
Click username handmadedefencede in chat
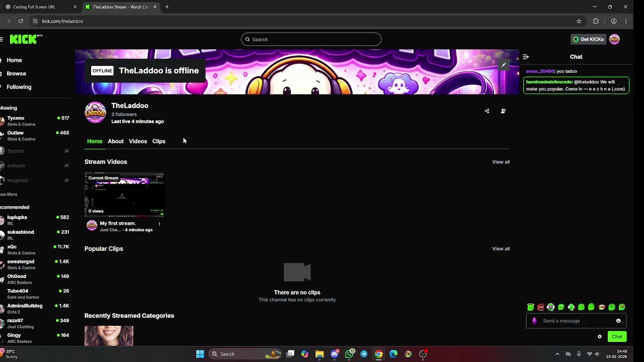(549, 82)
